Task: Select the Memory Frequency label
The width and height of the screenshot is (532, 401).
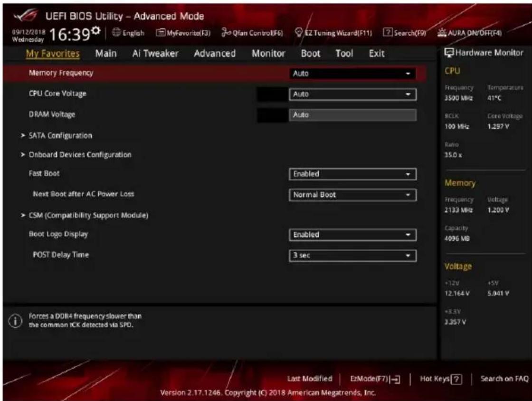Action: tap(61, 73)
